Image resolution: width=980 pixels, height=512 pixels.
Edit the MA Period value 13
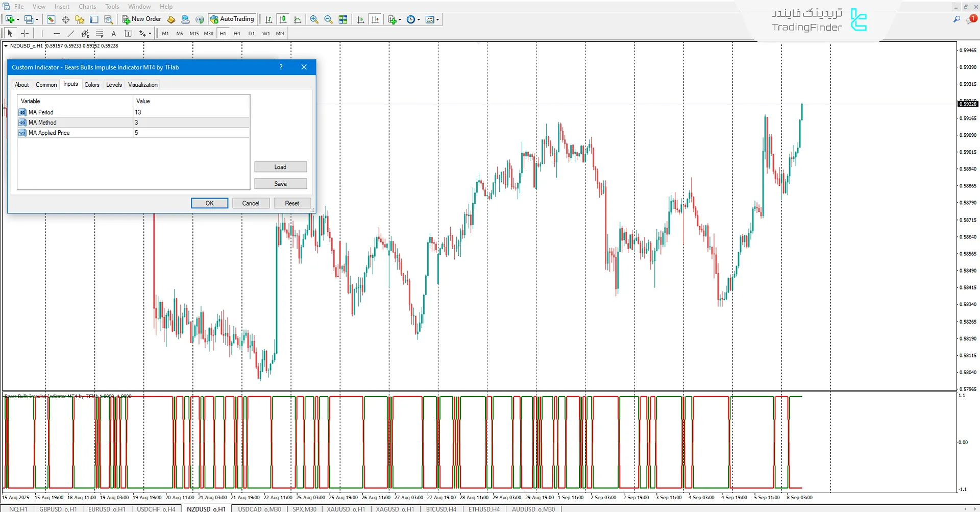click(x=168, y=112)
